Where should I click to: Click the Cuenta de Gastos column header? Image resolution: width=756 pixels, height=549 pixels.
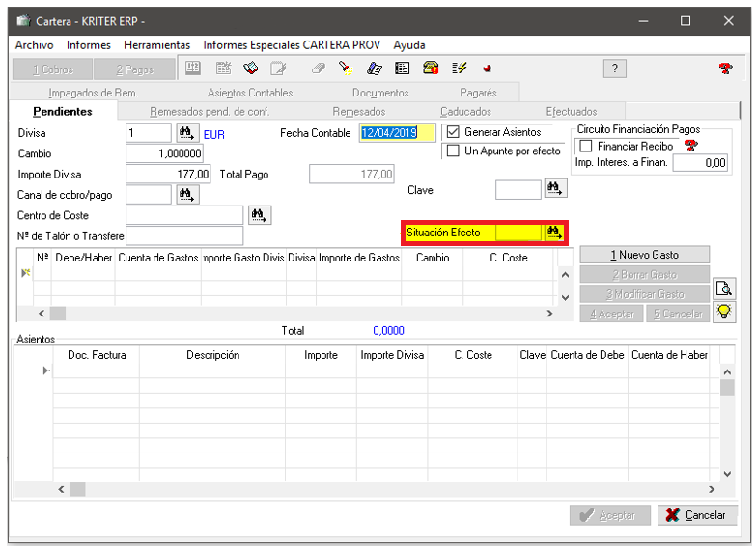click(x=158, y=258)
